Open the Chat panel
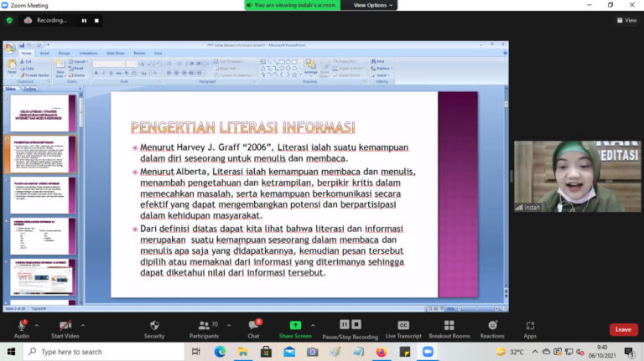Image resolution: width=644 pixels, height=361 pixels. (x=253, y=327)
